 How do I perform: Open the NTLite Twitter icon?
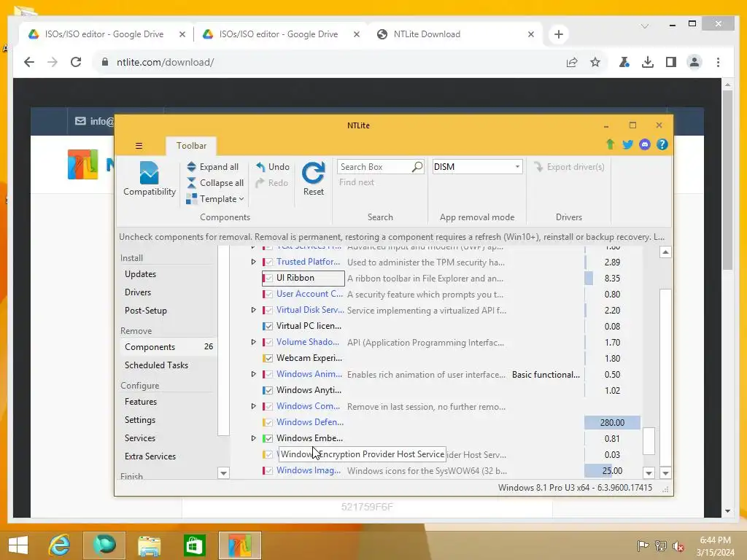627,144
